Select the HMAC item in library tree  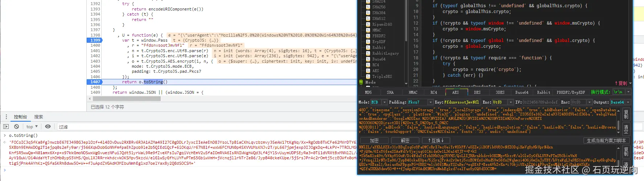click(377, 30)
